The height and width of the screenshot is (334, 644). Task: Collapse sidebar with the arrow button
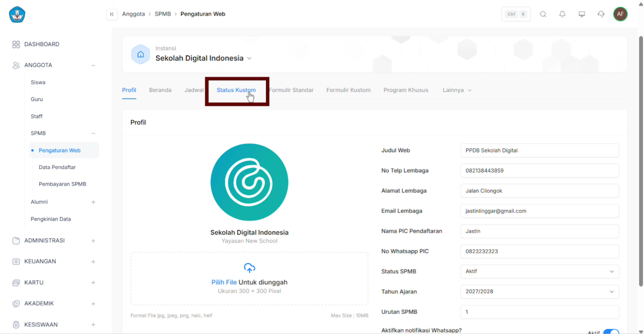[112, 14]
